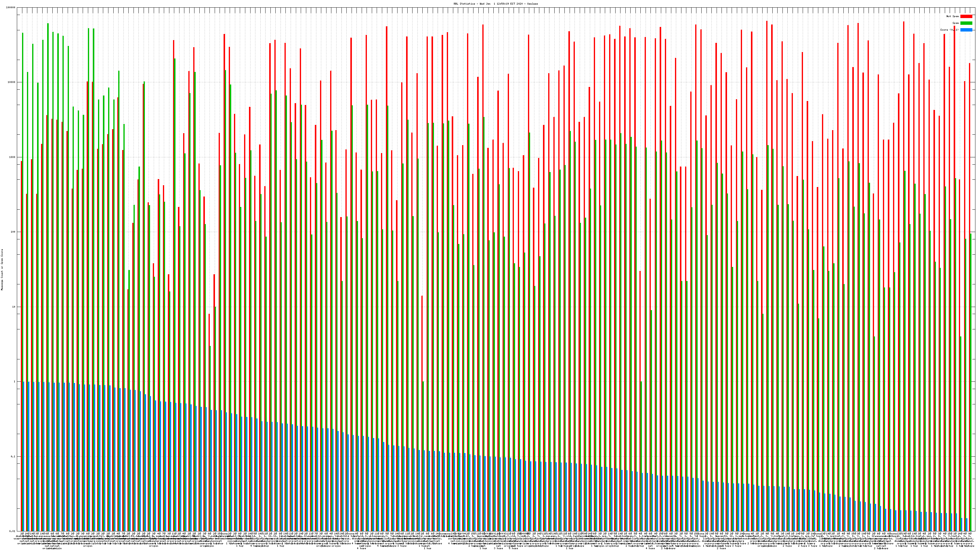The width and height of the screenshot is (980, 551).
Task: Click the word 'Useless' in the title
Action: 533,4
